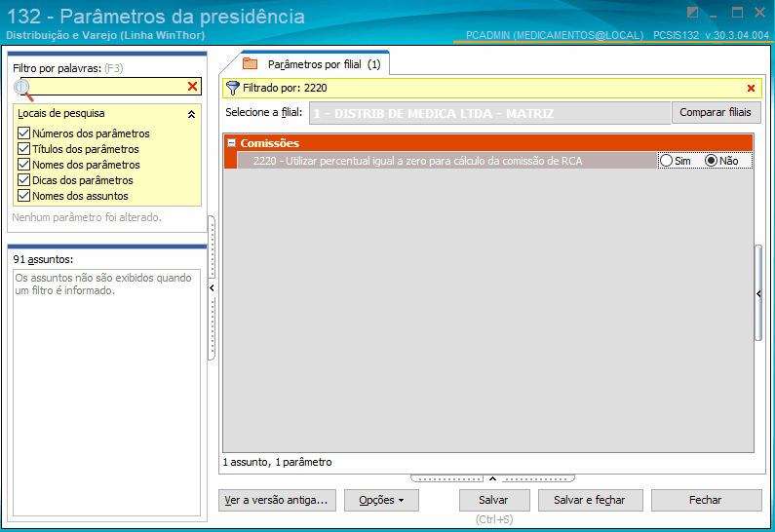Image resolution: width=775 pixels, height=532 pixels.
Task: Click Salvar e fechar button
Action: (590, 500)
